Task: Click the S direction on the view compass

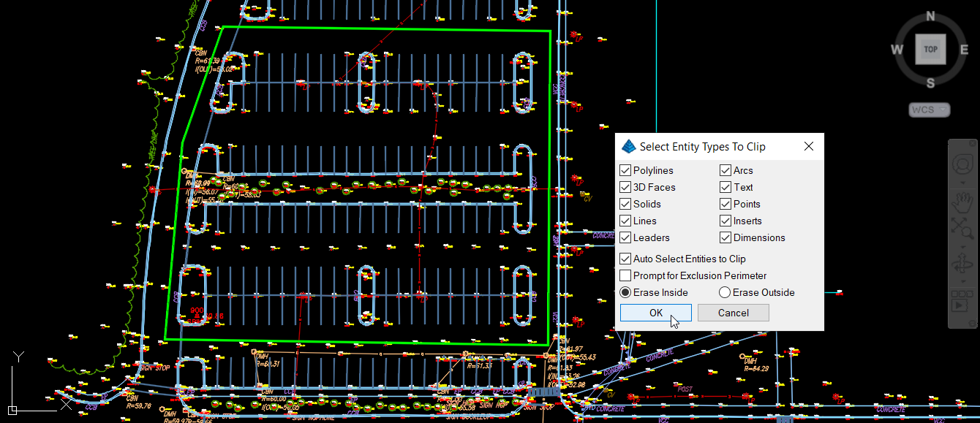Action: click(x=930, y=83)
